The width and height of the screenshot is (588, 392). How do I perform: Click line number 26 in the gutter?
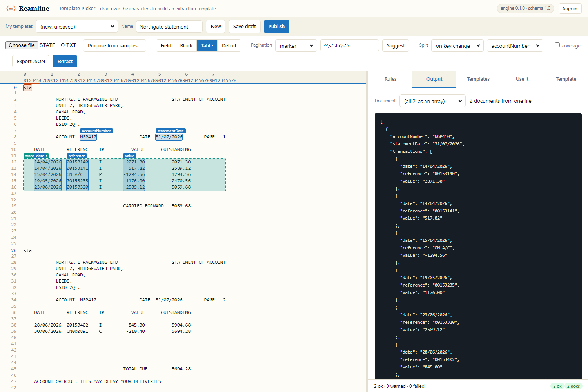point(14,250)
